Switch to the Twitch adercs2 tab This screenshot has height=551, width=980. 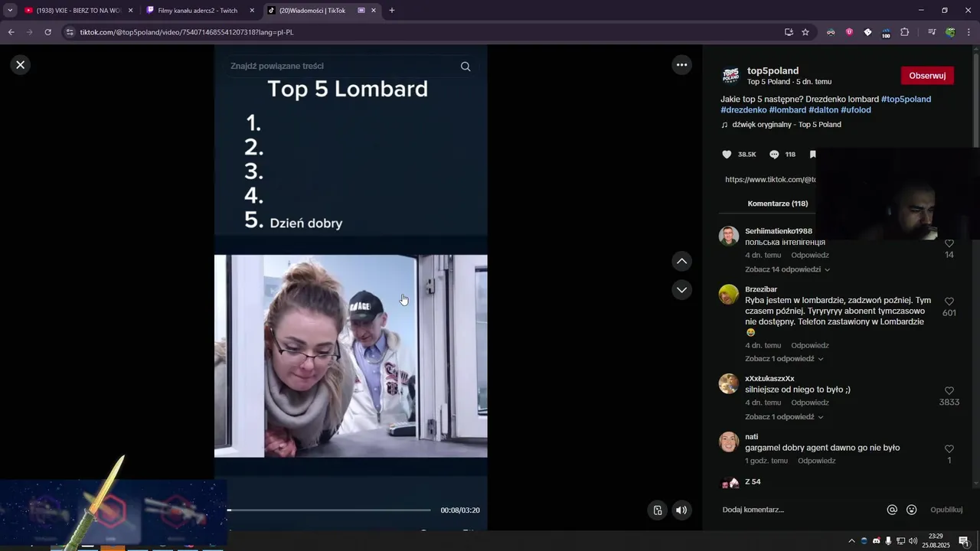point(201,11)
